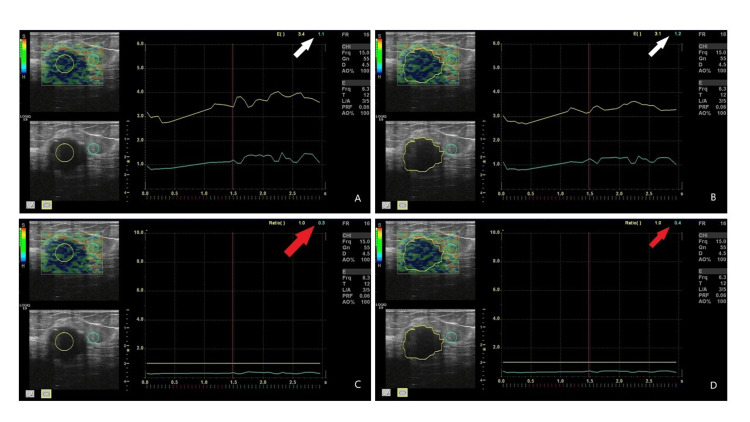
Task: Select the freehand trace tool in panel D
Action: click(x=386, y=392)
